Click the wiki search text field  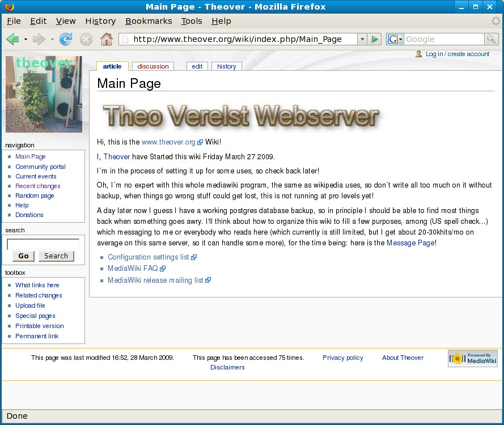[x=43, y=244]
